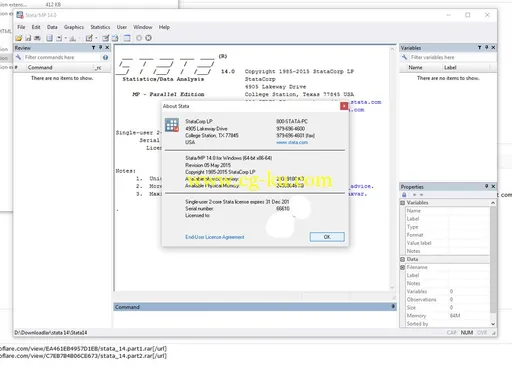Image resolution: width=512 pixels, height=368 pixels.
Task: Click the working directory path in status bar
Action: pos(51,333)
